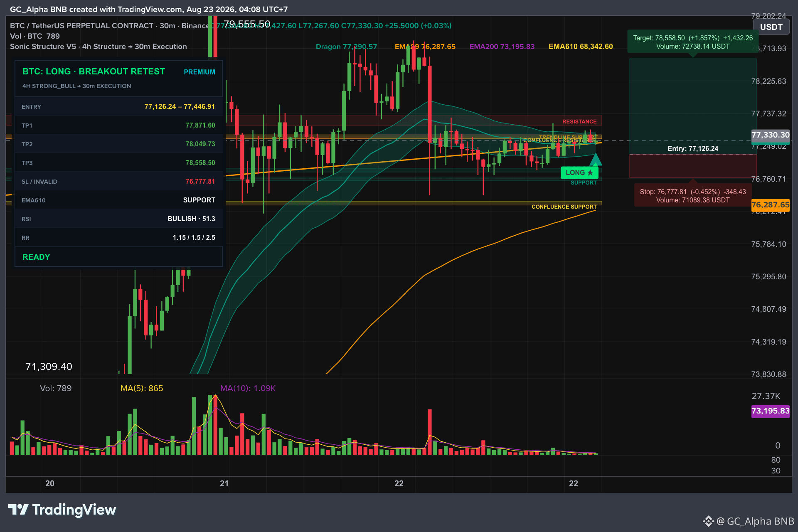Click the READY status text
The image size is (798, 532).
(x=36, y=257)
